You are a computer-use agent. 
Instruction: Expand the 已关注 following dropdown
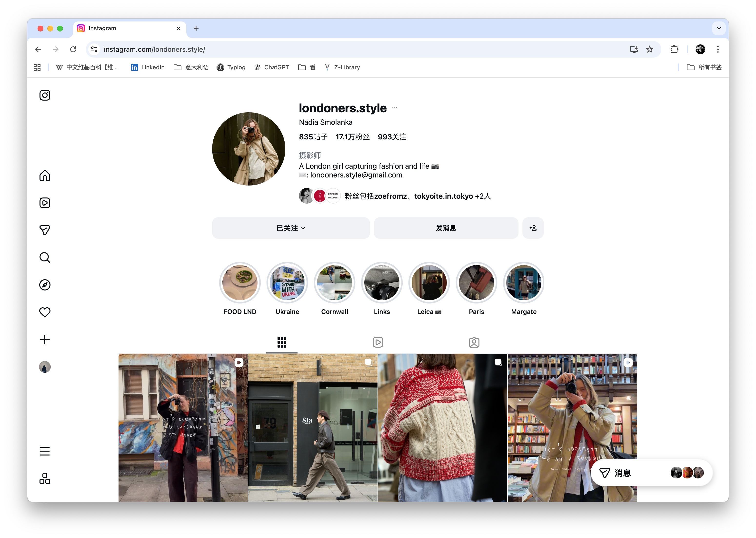(291, 228)
